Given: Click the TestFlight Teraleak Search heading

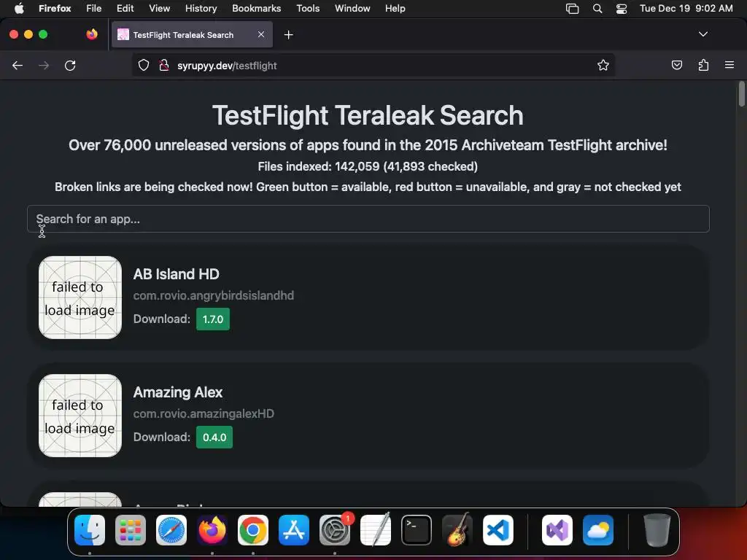Looking at the screenshot, I should 368,116.
